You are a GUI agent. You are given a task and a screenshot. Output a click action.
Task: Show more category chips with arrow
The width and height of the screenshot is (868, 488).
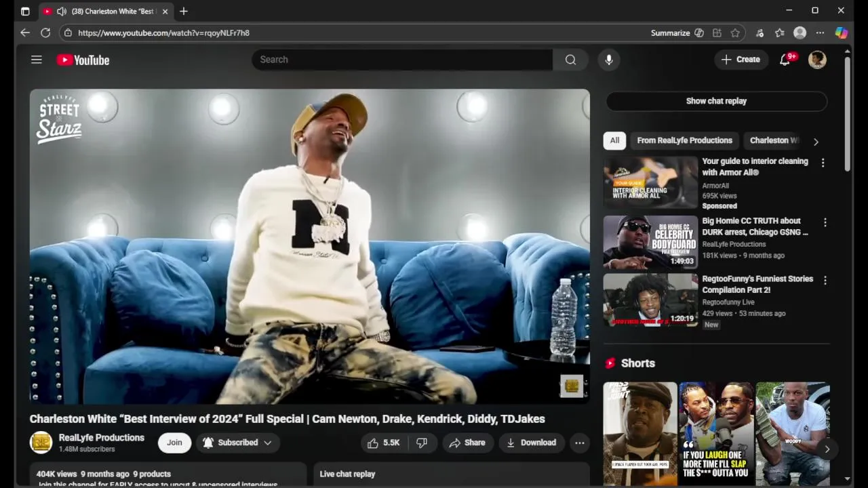[816, 142]
